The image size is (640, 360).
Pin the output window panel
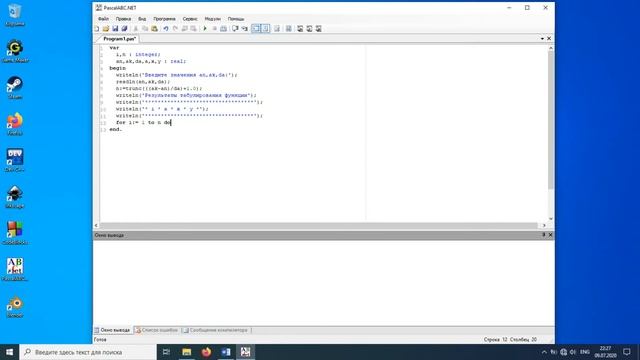click(x=544, y=235)
